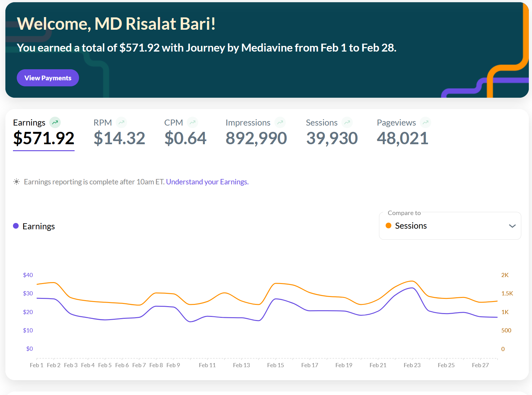Click the Impressions trend arrow icon
The height and width of the screenshot is (395, 532).
tap(280, 122)
